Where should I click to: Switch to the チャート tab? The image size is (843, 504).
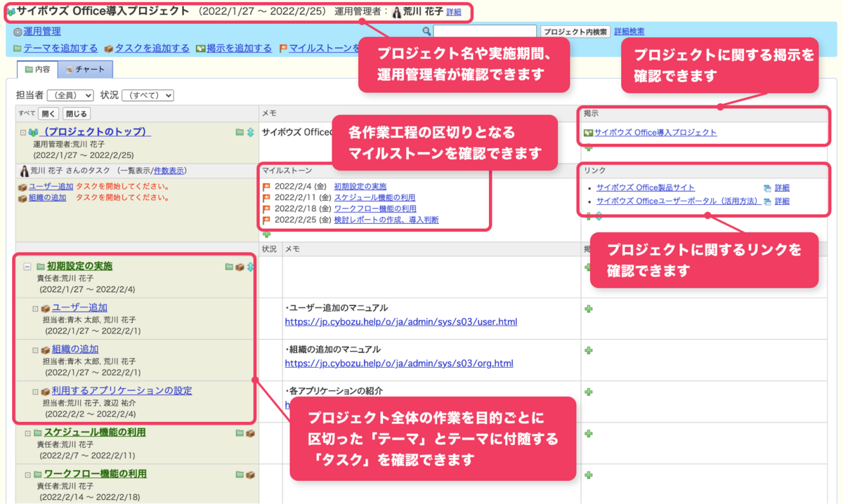point(84,69)
